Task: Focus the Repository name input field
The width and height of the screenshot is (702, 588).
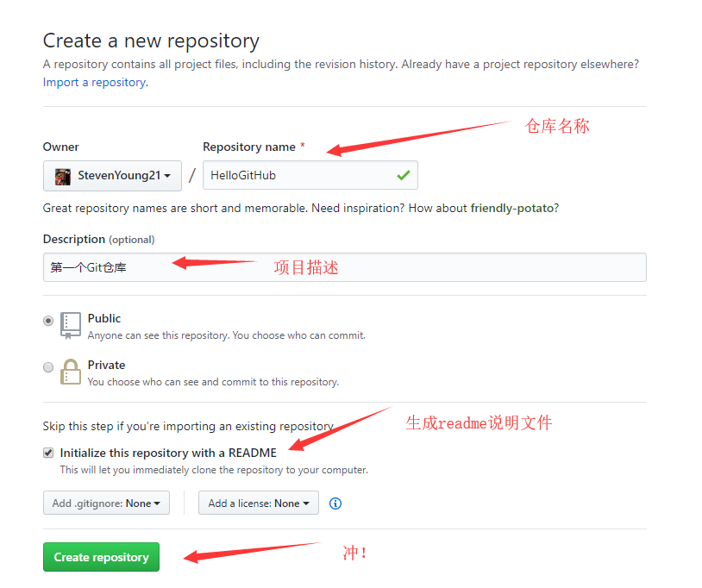Action: pyautogui.click(x=310, y=175)
